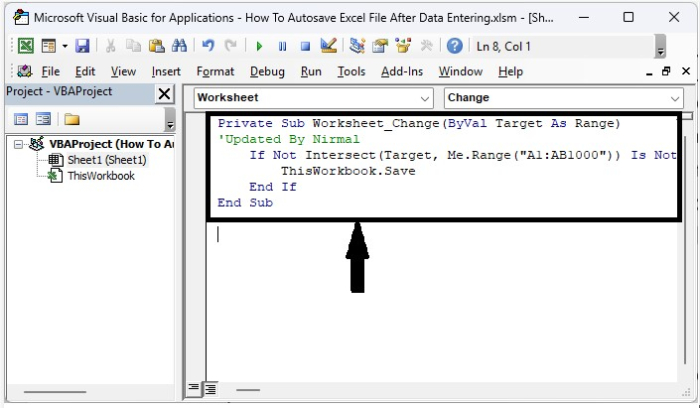Click the Copy icon in toolbar
The width and height of the screenshot is (700, 408).
[133, 46]
